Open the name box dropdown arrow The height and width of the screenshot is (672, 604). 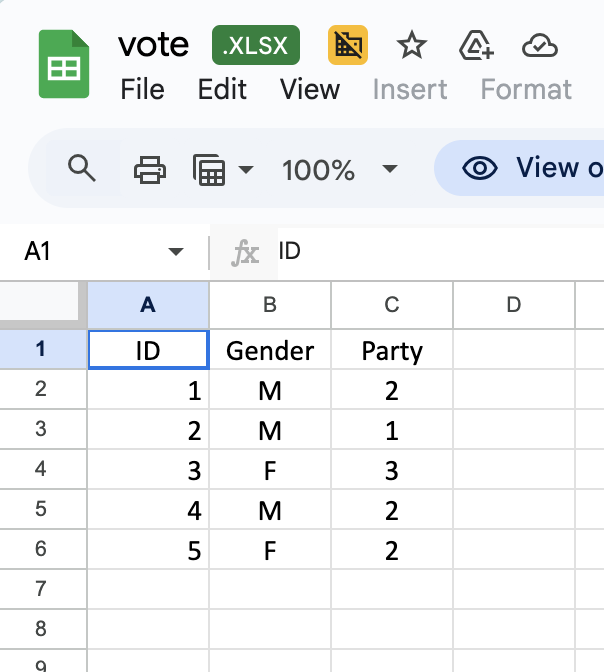point(176,252)
